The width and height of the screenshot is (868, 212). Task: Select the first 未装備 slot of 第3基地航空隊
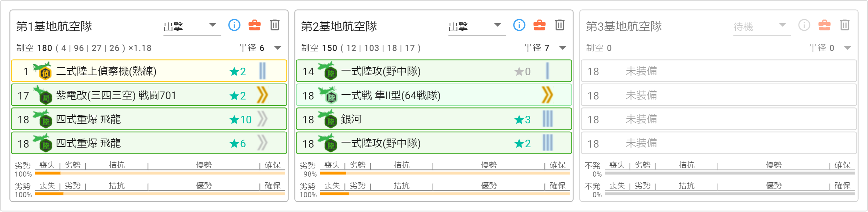719,71
